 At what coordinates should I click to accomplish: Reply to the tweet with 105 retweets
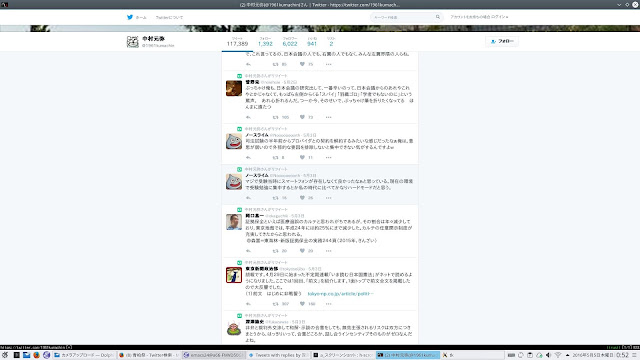248,118
